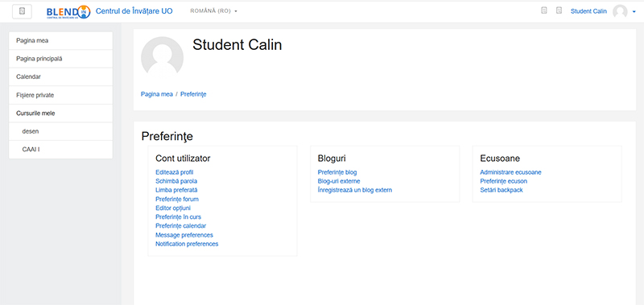Click the large Student Calin profile picture
Screen dimensions: 644x305
point(163,56)
